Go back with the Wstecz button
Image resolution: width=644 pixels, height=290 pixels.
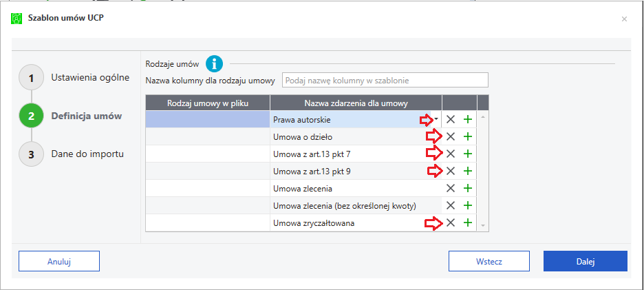489,261
